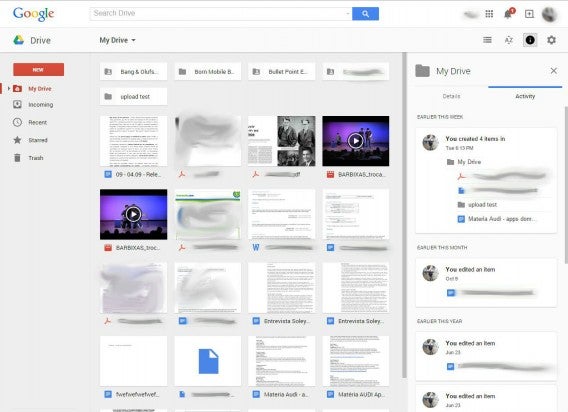Open Incoming in the sidebar
The width and height of the screenshot is (568, 412).
tap(41, 105)
